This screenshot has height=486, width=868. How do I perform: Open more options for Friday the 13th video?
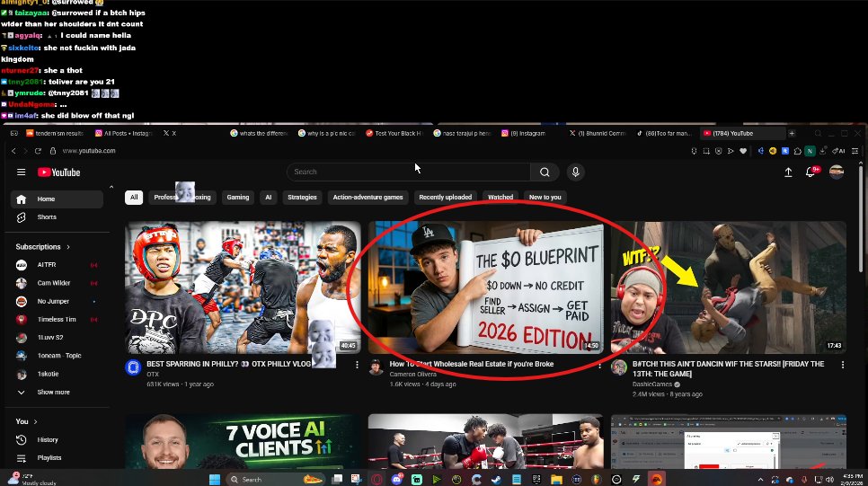843,365
